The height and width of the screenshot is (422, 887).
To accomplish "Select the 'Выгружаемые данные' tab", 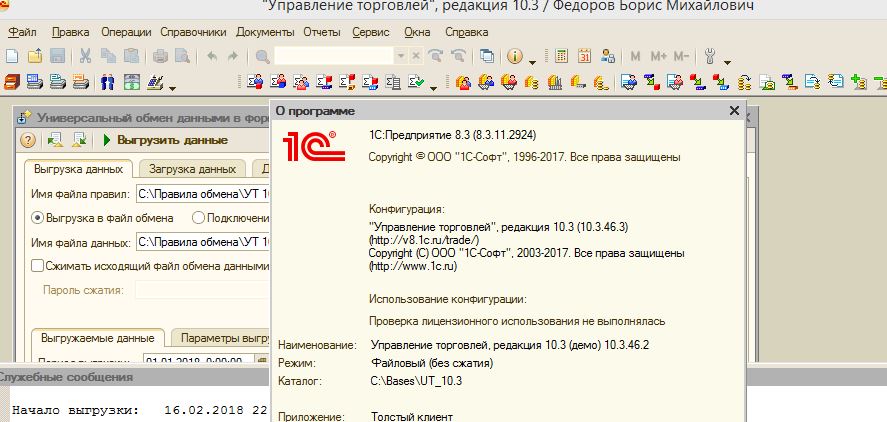I will [97, 338].
